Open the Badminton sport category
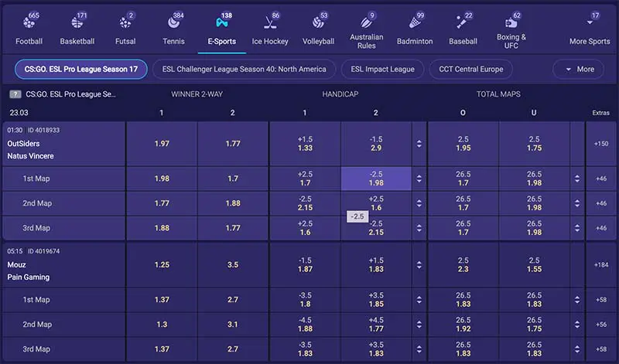 click(415, 29)
